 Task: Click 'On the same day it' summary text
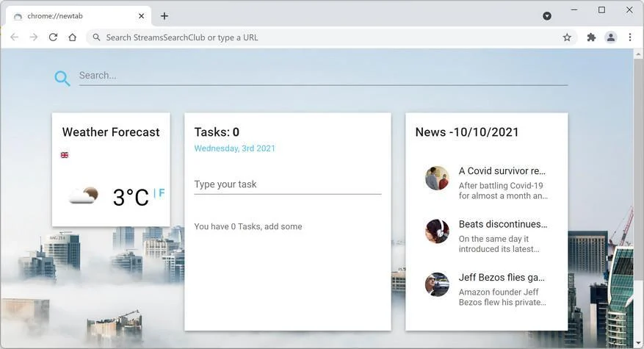coord(493,239)
